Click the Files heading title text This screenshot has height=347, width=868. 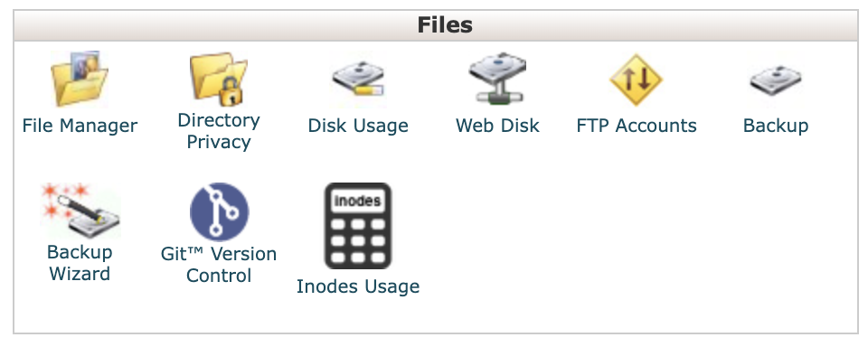pyautogui.click(x=445, y=25)
